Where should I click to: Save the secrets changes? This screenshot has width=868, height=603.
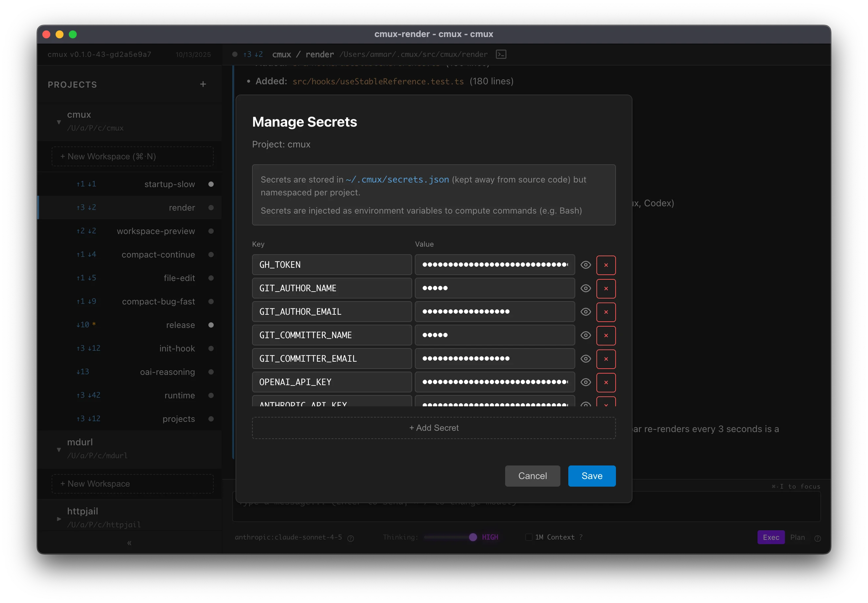[592, 476]
